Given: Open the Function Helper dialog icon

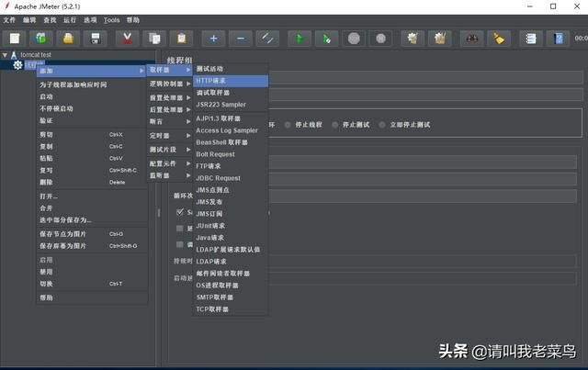Looking at the screenshot, I should pyautogui.click(x=531, y=39).
